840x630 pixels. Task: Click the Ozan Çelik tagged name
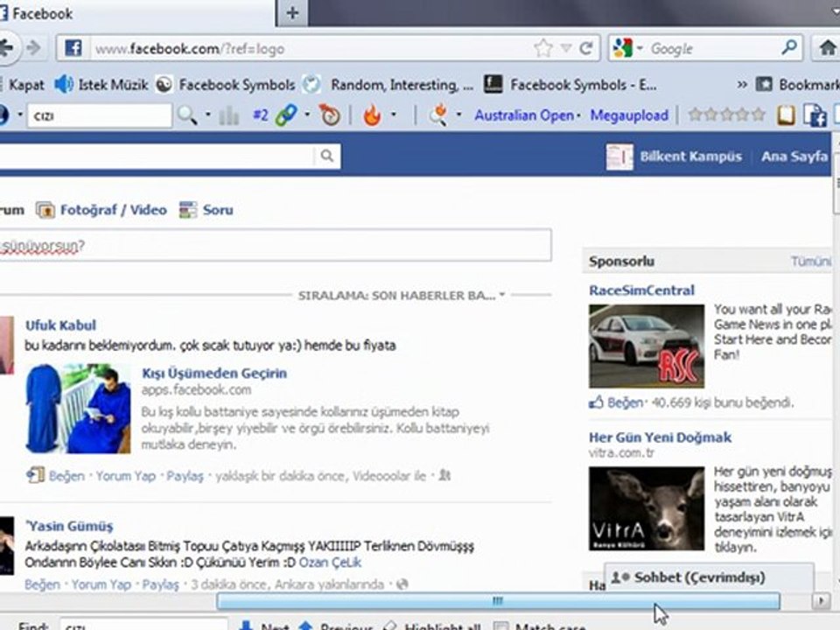330,563
